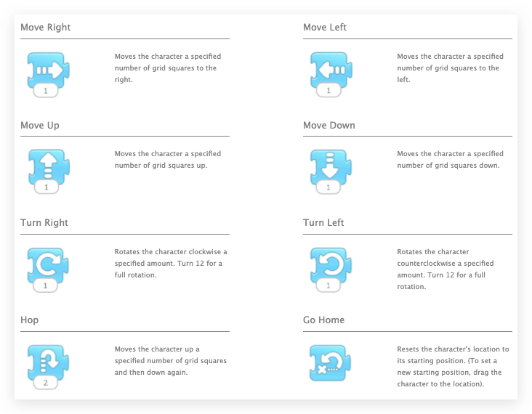The image size is (532, 414).
Task: Click 'and then down again' Hop description
Action: pos(170,361)
